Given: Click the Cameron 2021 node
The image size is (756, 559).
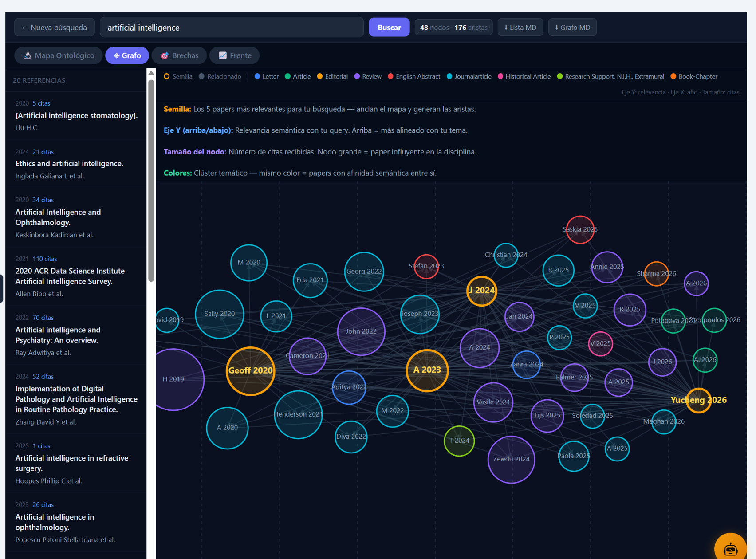Looking at the screenshot, I should 307,356.
